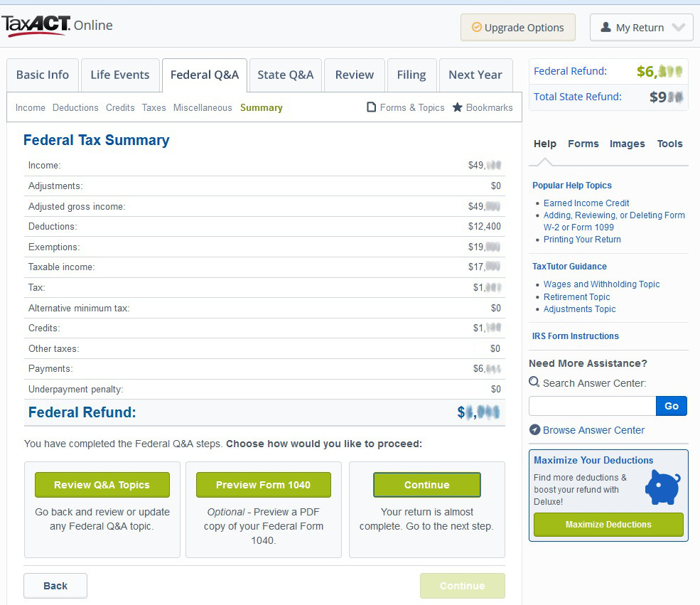
Task: Click the Search Answer Center magnifier icon
Action: [x=534, y=382]
